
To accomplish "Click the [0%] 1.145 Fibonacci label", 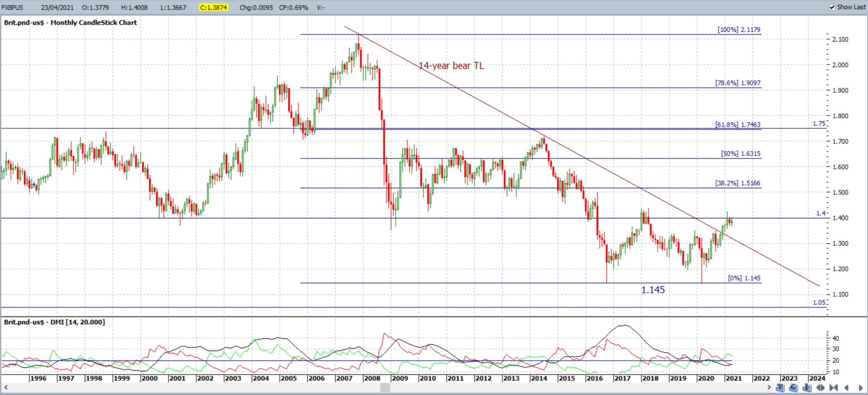I will tap(744, 278).
